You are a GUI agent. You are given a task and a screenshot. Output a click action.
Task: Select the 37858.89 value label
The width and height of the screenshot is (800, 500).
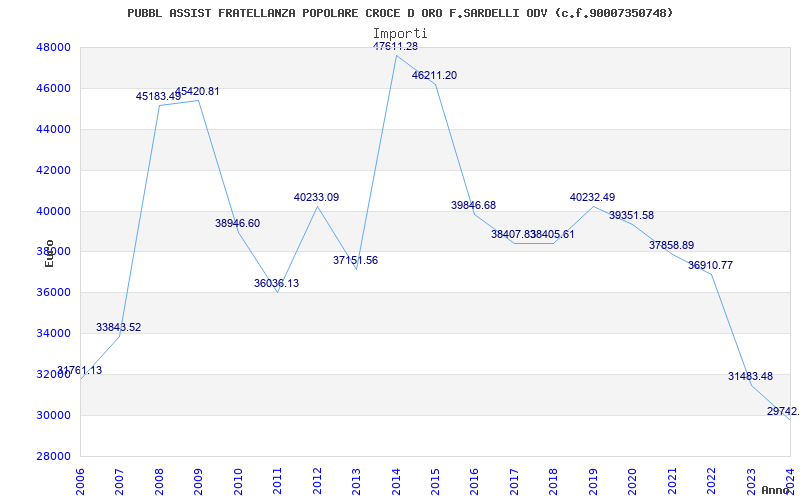pos(671,245)
